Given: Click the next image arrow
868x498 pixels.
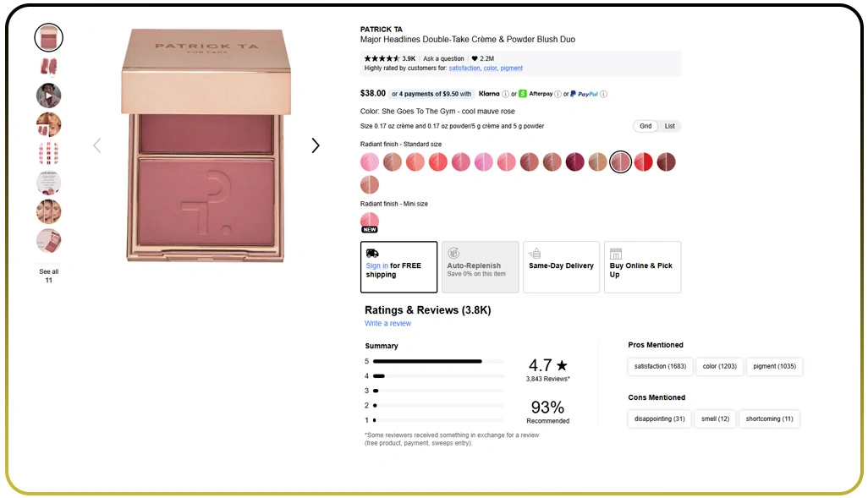Looking at the screenshot, I should point(316,145).
